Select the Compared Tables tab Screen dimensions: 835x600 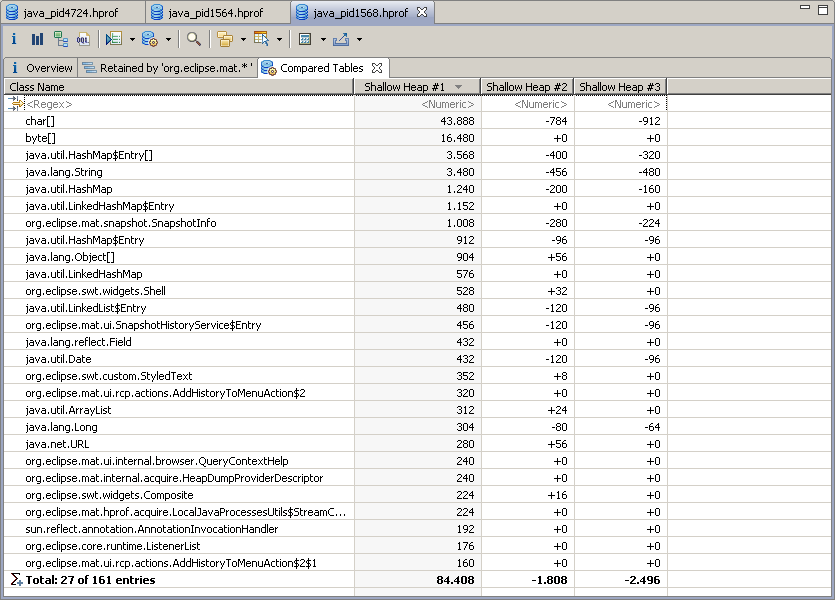coord(322,68)
